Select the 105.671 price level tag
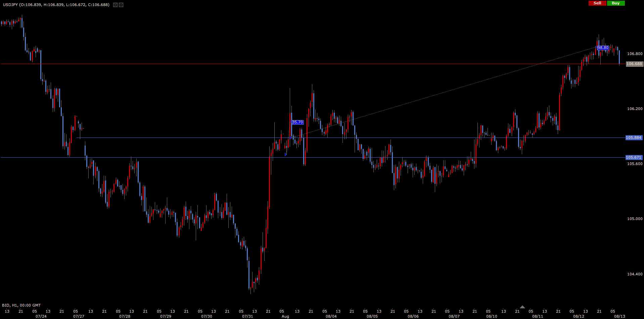Image resolution: width=644 pixels, height=319 pixels. (x=634, y=158)
